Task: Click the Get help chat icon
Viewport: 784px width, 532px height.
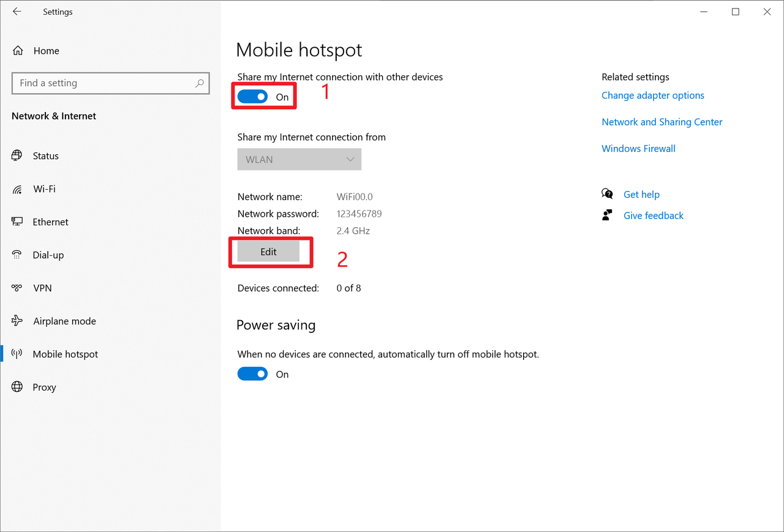Action: 607,194
